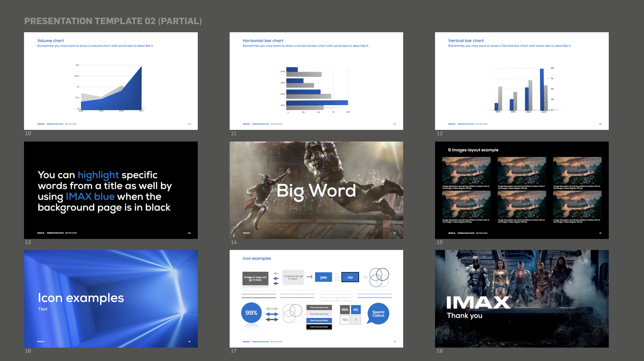The image size is (644, 361).
Task: Click the 'Text' subtitle under Icon examples
Action: click(x=43, y=309)
